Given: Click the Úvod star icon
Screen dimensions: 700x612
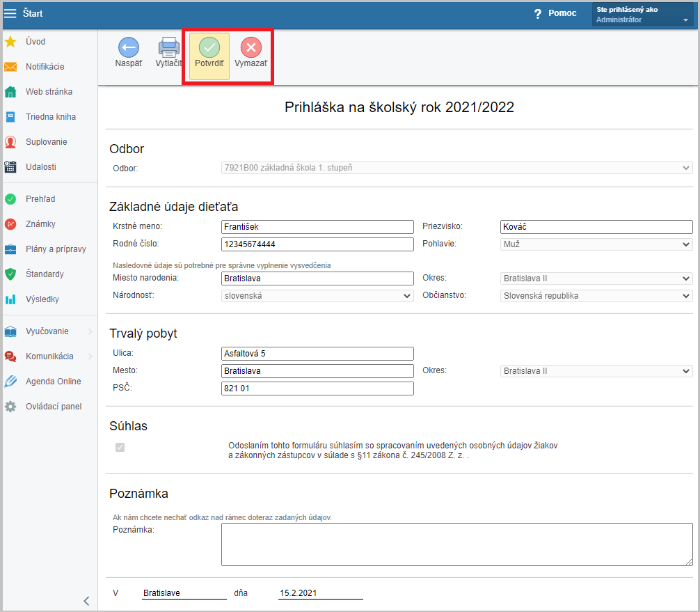Looking at the screenshot, I should click(x=10, y=42).
